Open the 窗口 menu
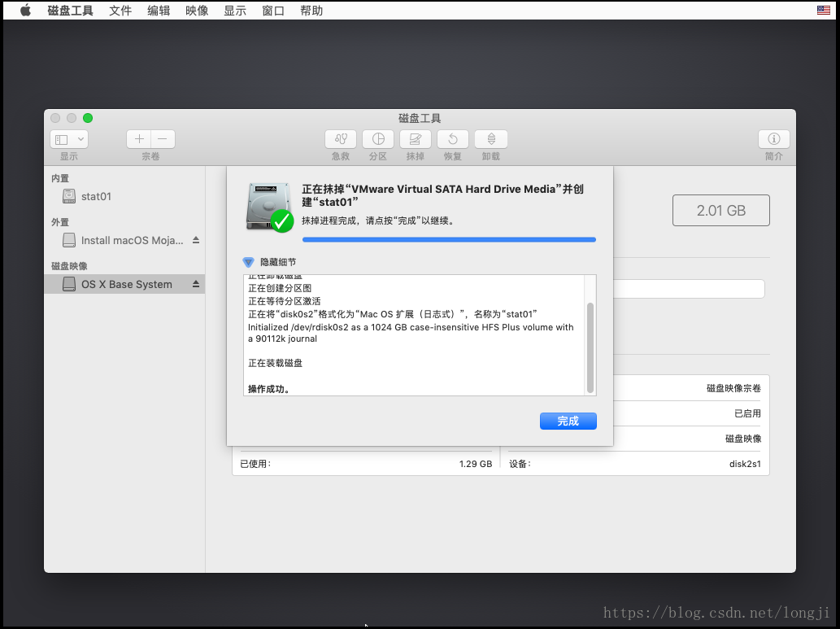This screenshot has width=840, height=629. (x=273, y=11)
